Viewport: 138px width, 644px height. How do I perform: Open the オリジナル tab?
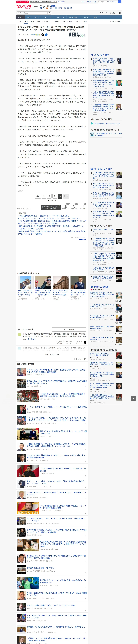click(60, 17)
